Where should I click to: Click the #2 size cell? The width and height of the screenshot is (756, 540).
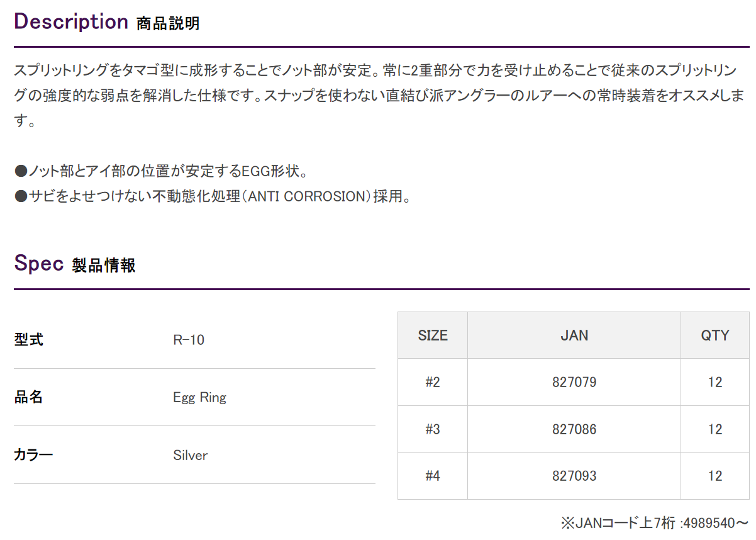433,382
